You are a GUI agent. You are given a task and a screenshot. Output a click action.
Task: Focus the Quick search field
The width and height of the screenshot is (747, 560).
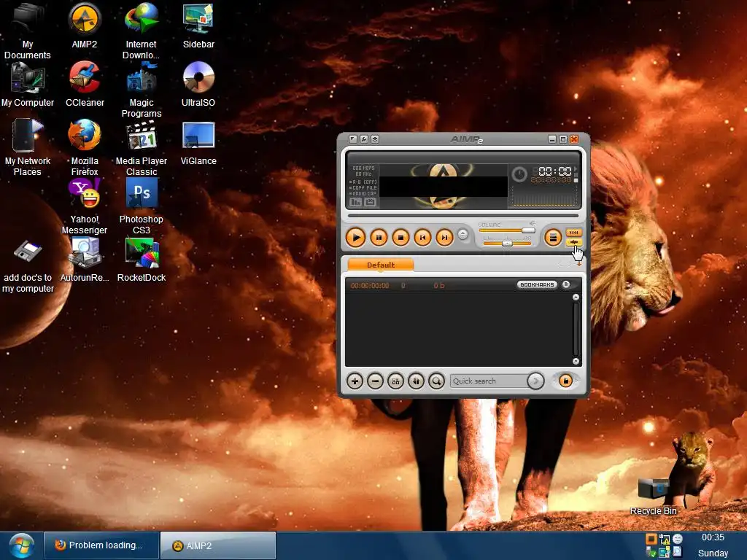point(488,381)
